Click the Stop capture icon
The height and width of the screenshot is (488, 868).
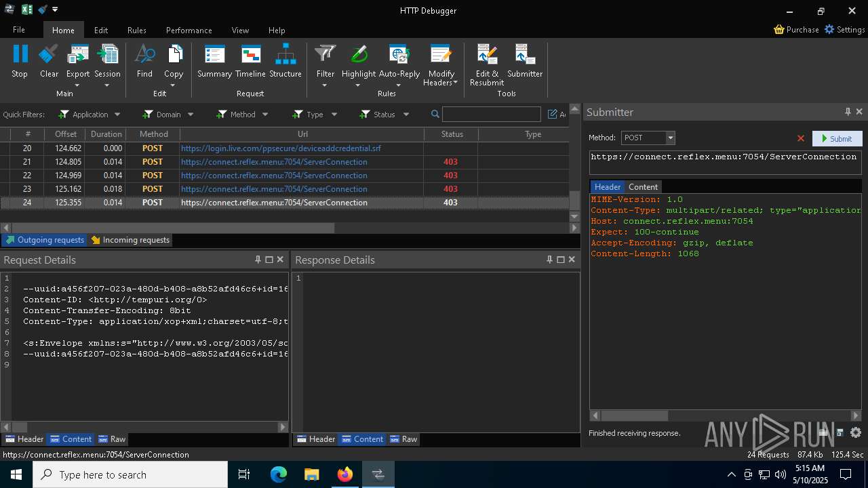(20, 61)
